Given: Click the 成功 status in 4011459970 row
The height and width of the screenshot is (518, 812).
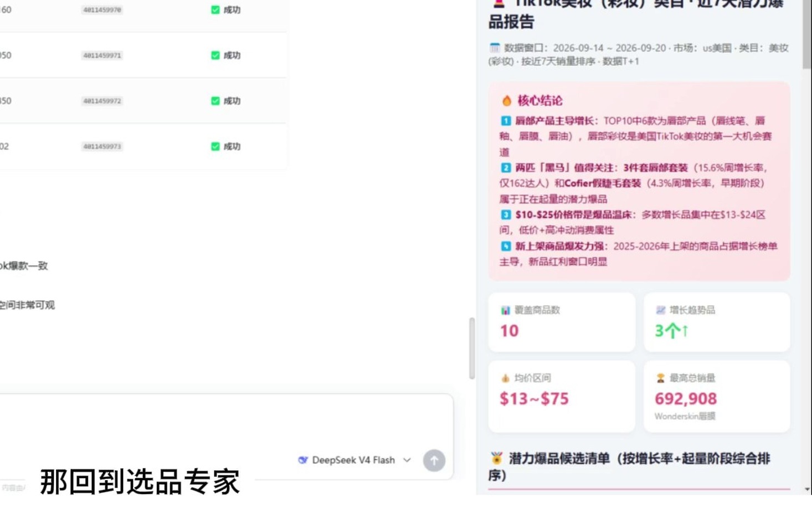Looking at the screenshot, I should [x=232, y=10].
